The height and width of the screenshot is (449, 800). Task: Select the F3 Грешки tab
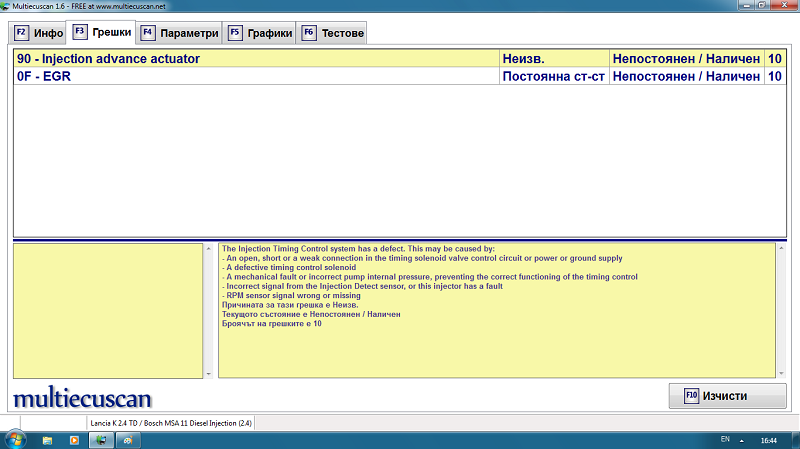pyautogui.click(x=101, y=32)
